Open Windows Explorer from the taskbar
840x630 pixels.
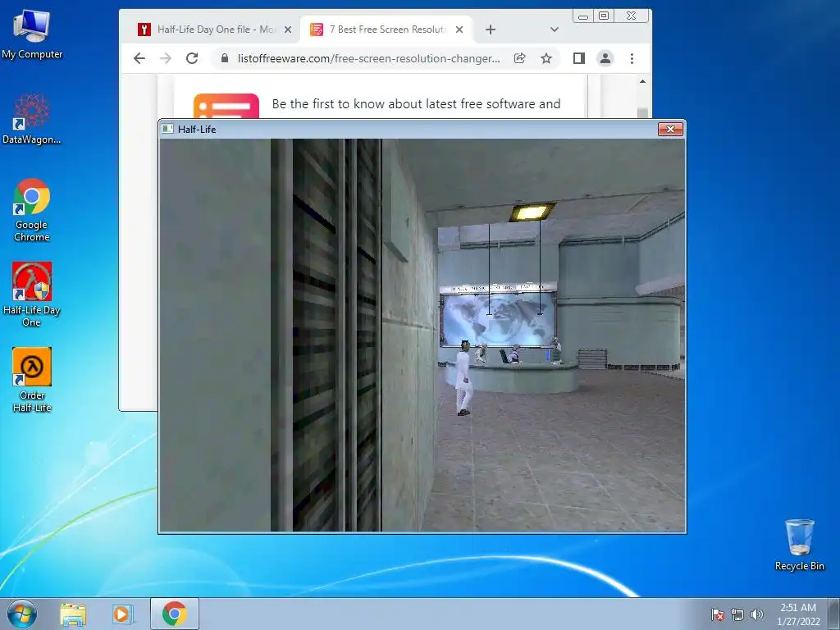point(73,614)
